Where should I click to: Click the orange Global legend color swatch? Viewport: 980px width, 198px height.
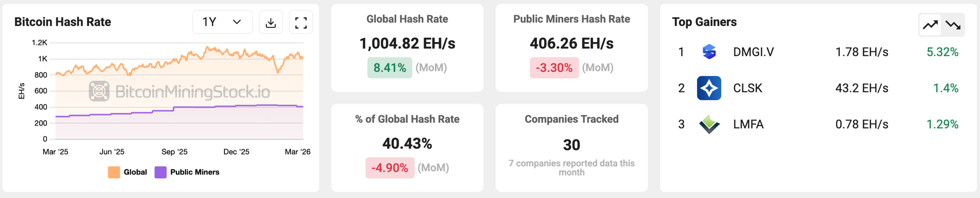114,172
